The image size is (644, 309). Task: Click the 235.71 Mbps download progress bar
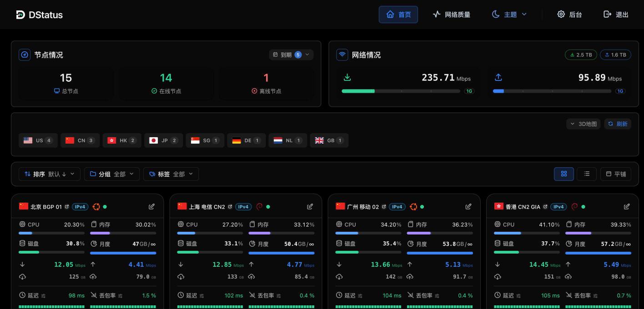click(x=401, y=91)
